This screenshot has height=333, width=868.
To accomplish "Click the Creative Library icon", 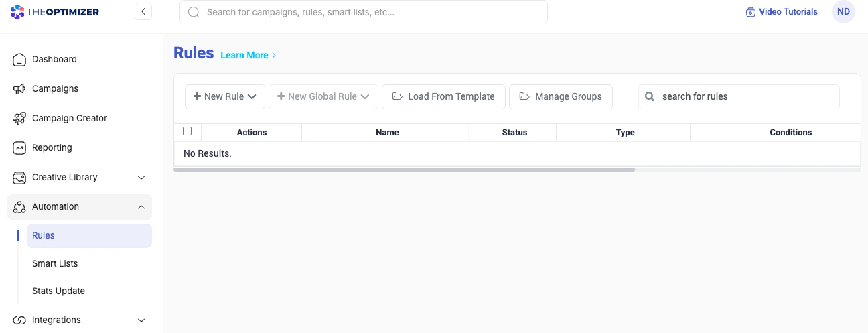I will click(19, 178).
